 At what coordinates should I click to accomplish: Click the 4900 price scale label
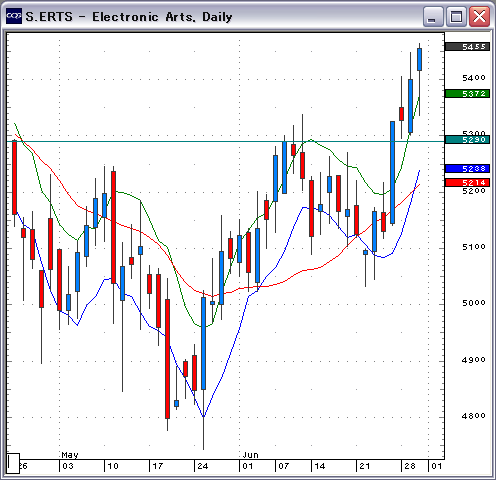(x=473, y=360)
